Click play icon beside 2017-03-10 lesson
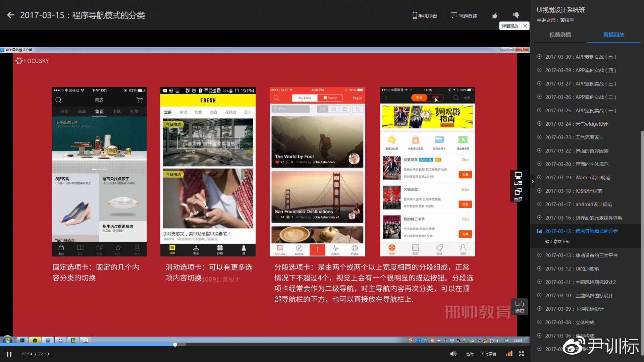The height and width of the screenshot is (362, 644). (539, 295)
